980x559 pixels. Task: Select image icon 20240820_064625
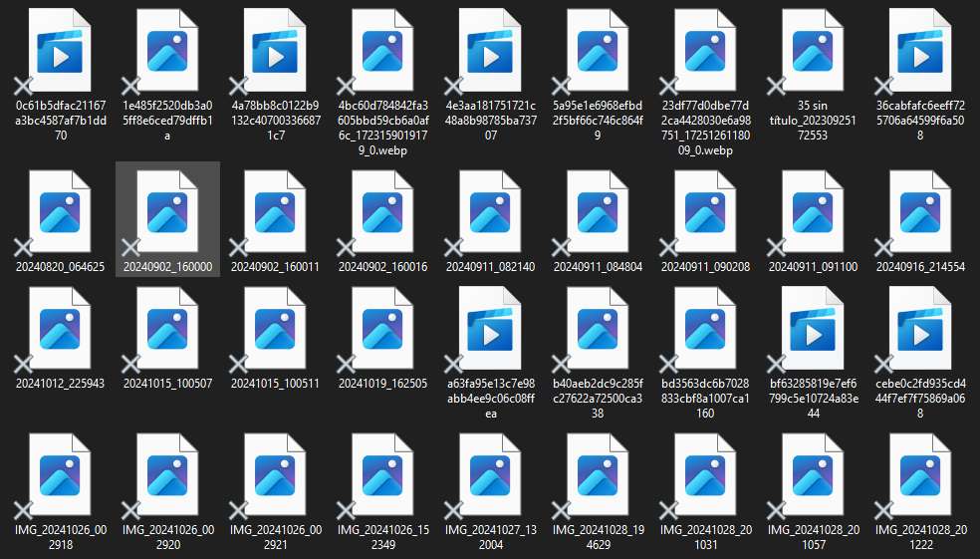pos(60,212)
